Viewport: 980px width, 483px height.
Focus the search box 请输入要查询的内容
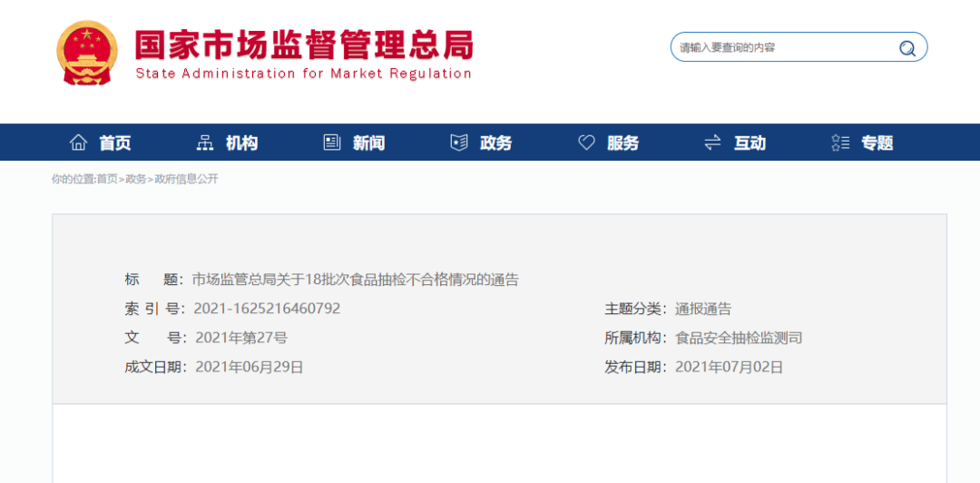pos(780,48)
